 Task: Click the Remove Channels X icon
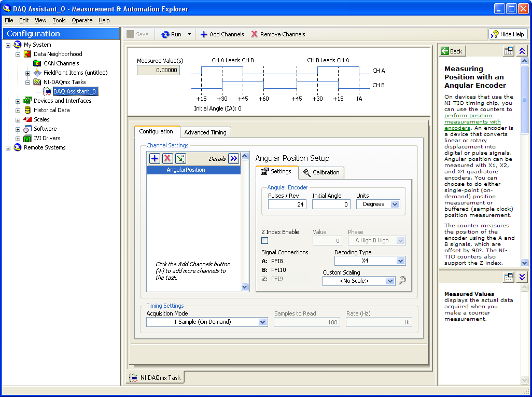pos(254,34)
